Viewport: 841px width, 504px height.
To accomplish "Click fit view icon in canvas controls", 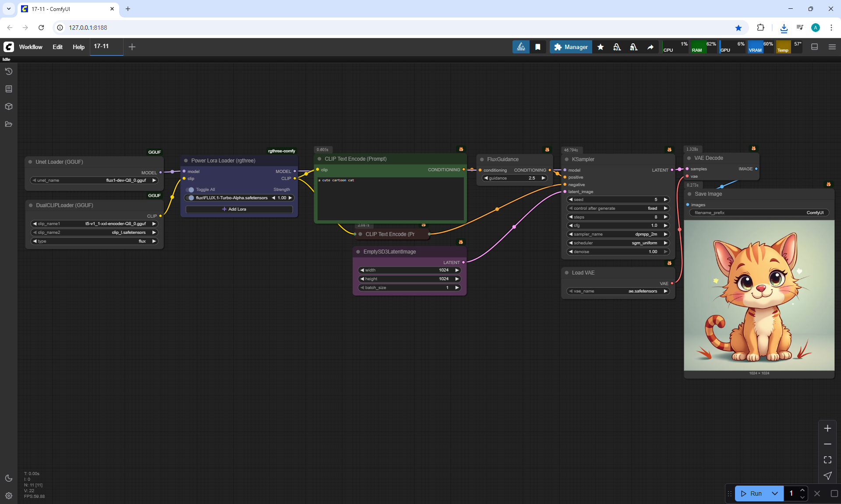I will (827, 460).
